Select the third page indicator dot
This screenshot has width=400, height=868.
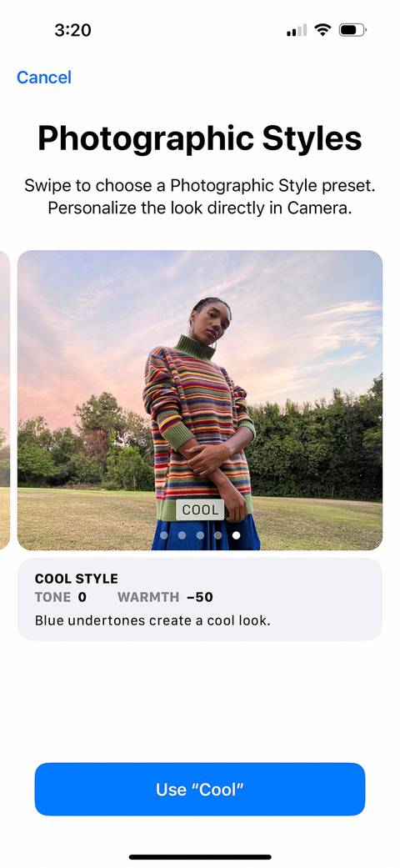tap(200, 535)
